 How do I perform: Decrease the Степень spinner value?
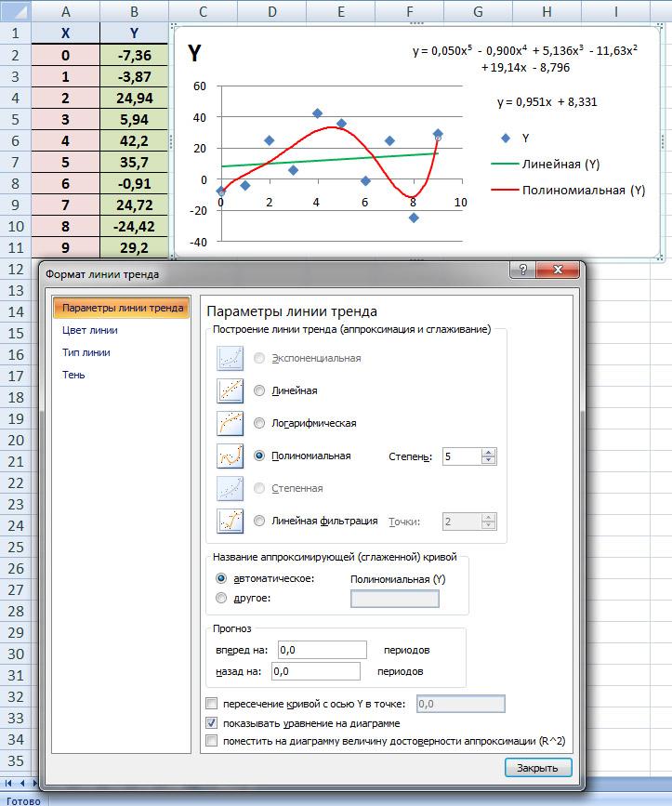pyautogui.click(x=489, y=460)
